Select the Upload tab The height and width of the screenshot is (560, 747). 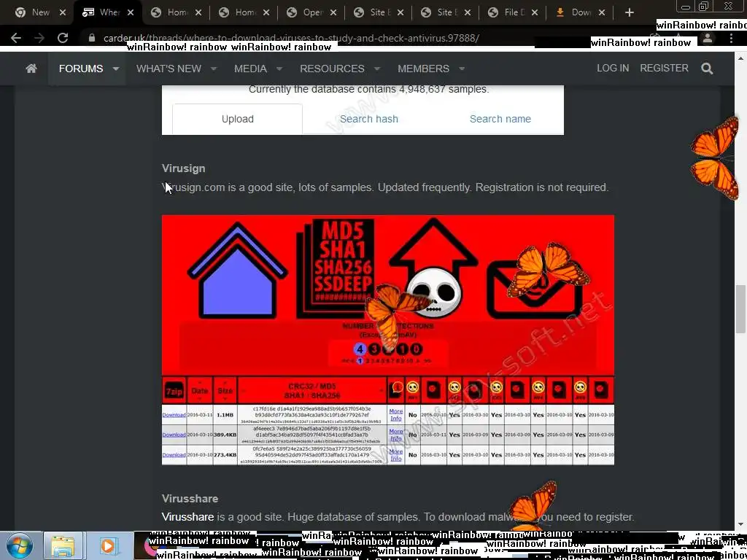tap(237, 119)
